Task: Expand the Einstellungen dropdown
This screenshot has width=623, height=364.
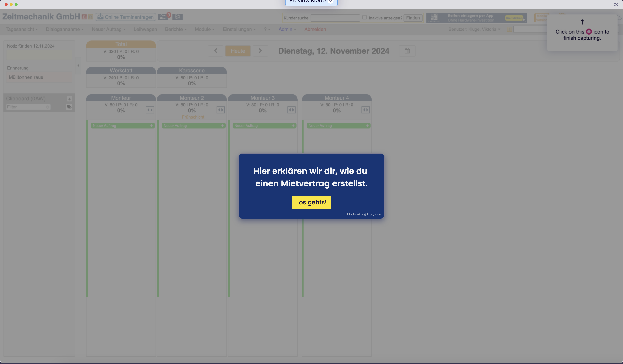Action: pos(239,29)
